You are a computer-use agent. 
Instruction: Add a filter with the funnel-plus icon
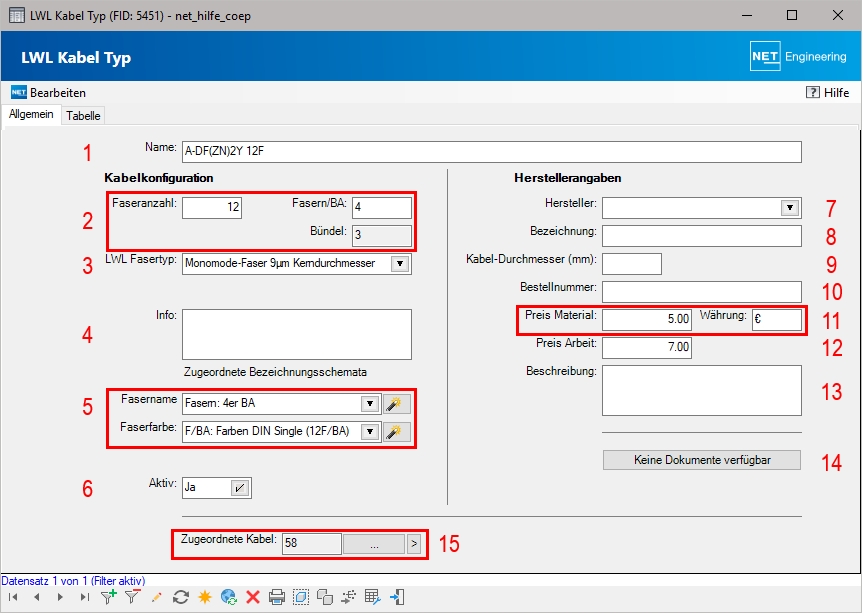(108, 597)
